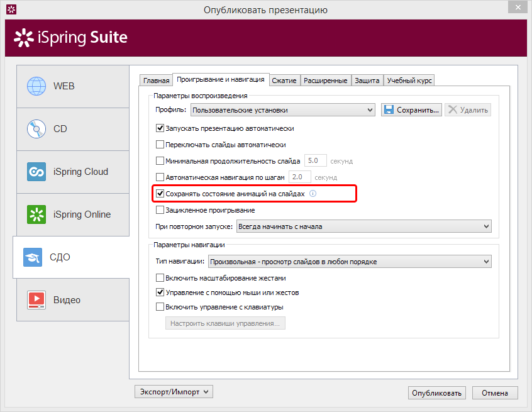The width and height of the screenshot is (532, 412).
Task: Select the iSpring Cloud destination label
Action: coord(80,172)
